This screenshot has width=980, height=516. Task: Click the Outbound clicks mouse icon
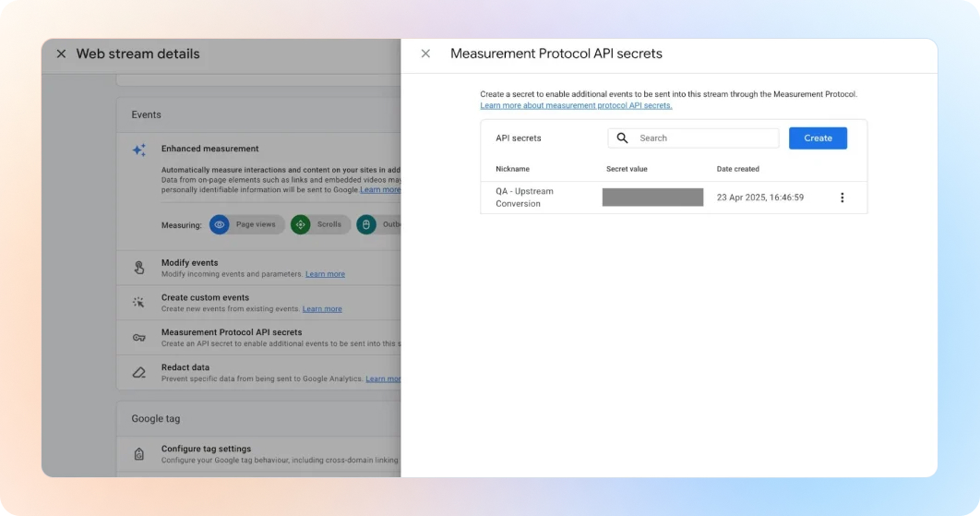pyautogui.click(x=366, y=224)
